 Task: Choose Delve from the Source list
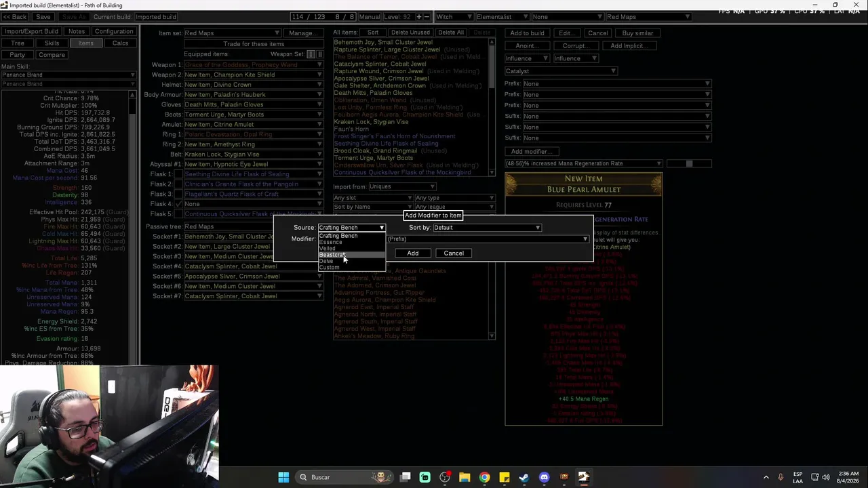click(352, 261)
